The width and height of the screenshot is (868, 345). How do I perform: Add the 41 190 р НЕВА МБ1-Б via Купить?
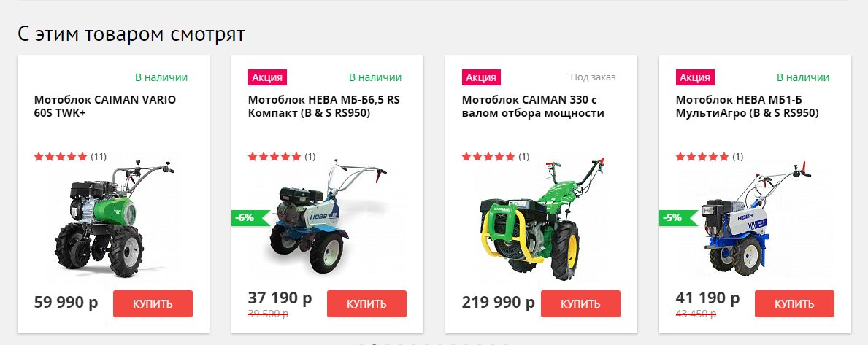tap(794, 303)
